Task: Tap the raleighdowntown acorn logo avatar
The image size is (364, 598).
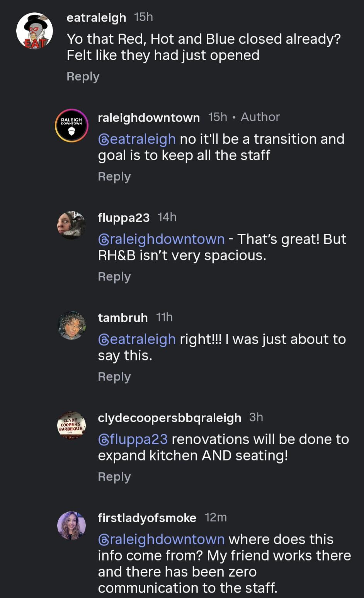Action: [71, 126]
